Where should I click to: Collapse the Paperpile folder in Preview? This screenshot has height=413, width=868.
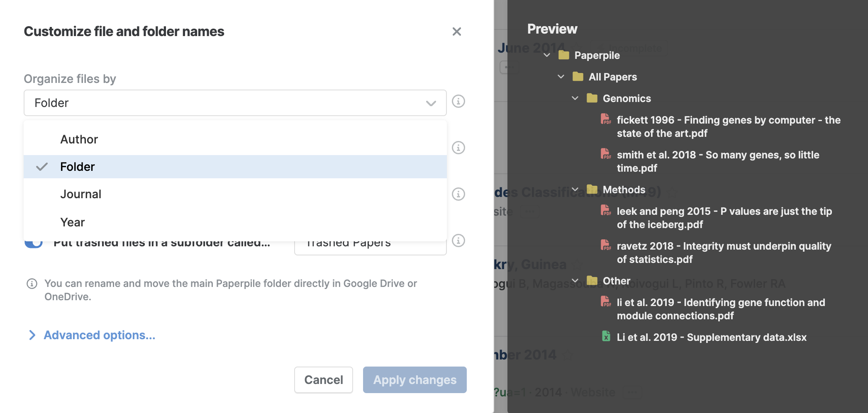547,55
